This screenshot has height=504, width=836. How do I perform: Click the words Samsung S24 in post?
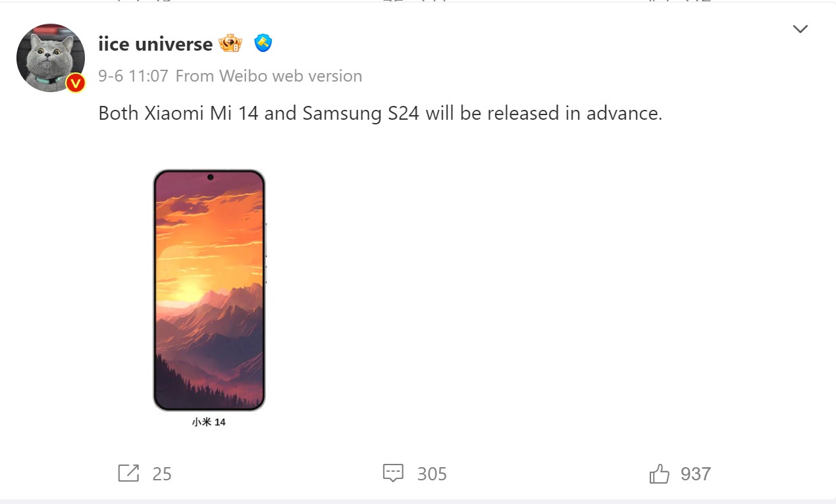pos(361,113)
